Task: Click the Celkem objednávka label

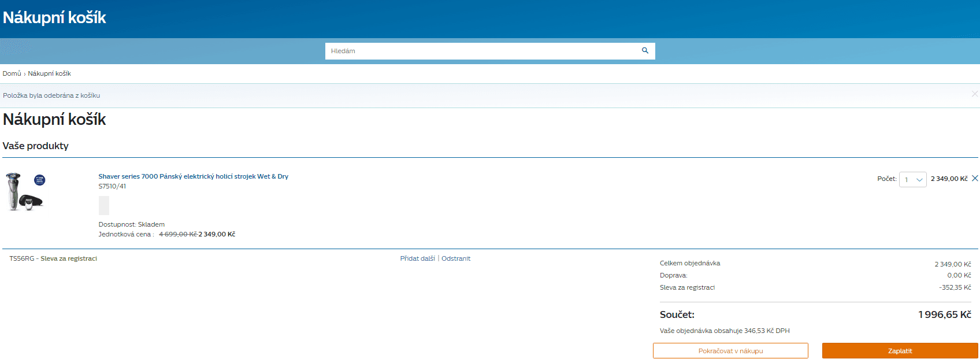Action: coord(690,263)
